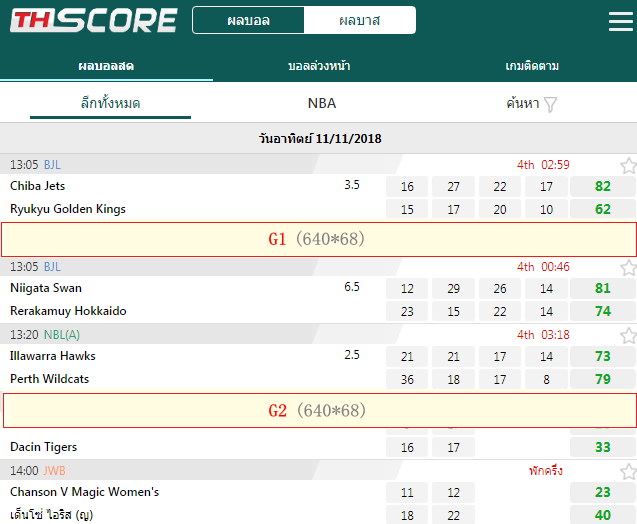Open the Chiba Jets team
Screen dimensions: 637x524
point(37,186)
